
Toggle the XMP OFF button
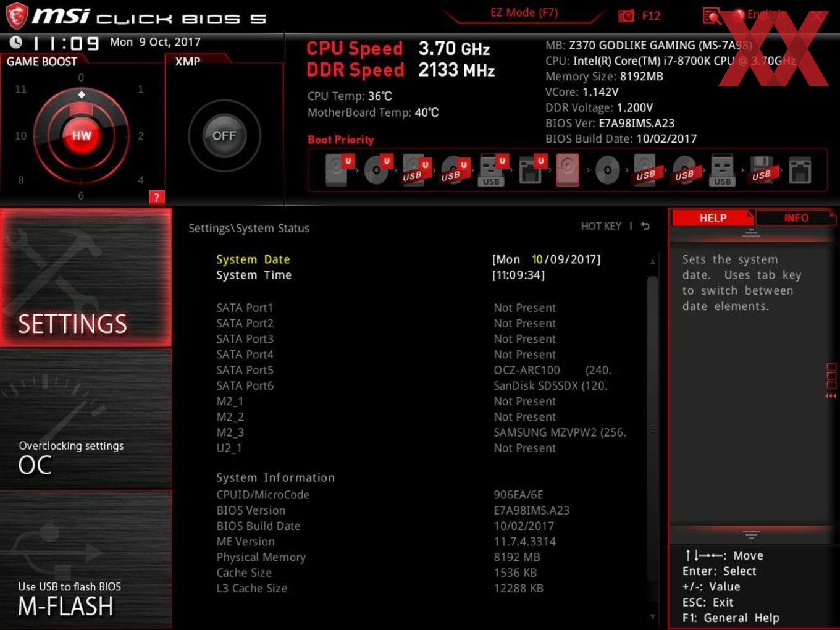[224, 135]
